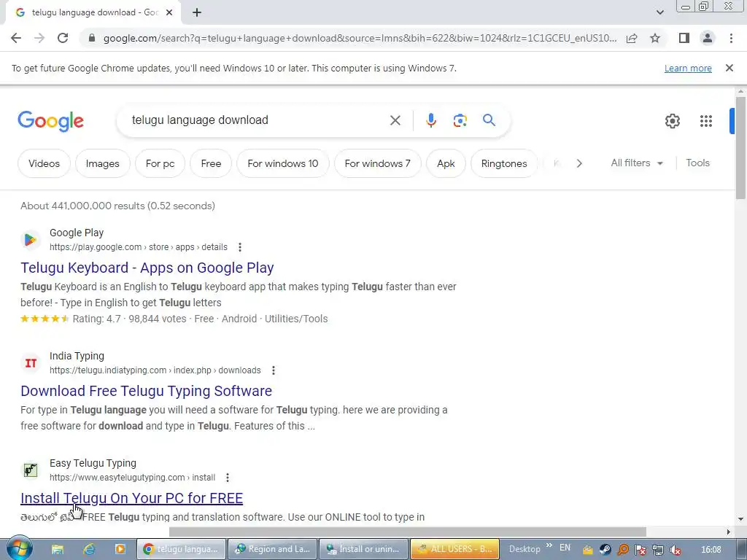Viewport: 747px width, 560px height.
Task: Close the telugu language download tab
Action: pyautogui.click(x=169, y=13)
